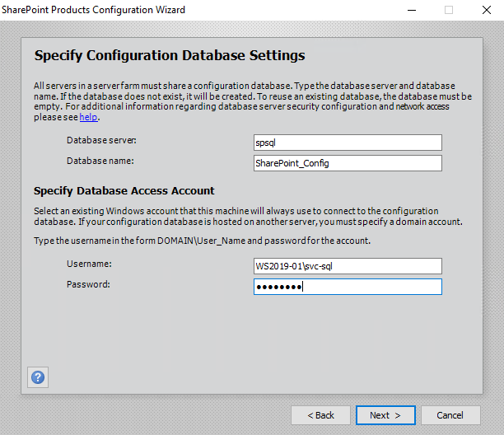Select the 'Password:' label text
This screenshot has height=435, width=504.
click(x=88, y=284)
